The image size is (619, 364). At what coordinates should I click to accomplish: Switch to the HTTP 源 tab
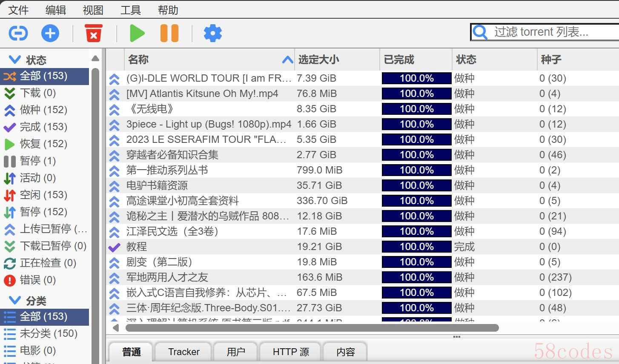coord(291,352)
